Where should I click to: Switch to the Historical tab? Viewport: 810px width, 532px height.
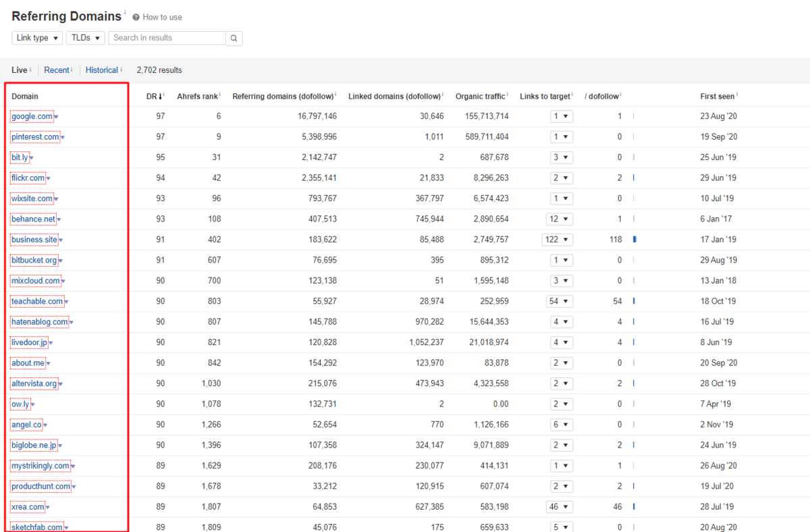tap(101, 70)
